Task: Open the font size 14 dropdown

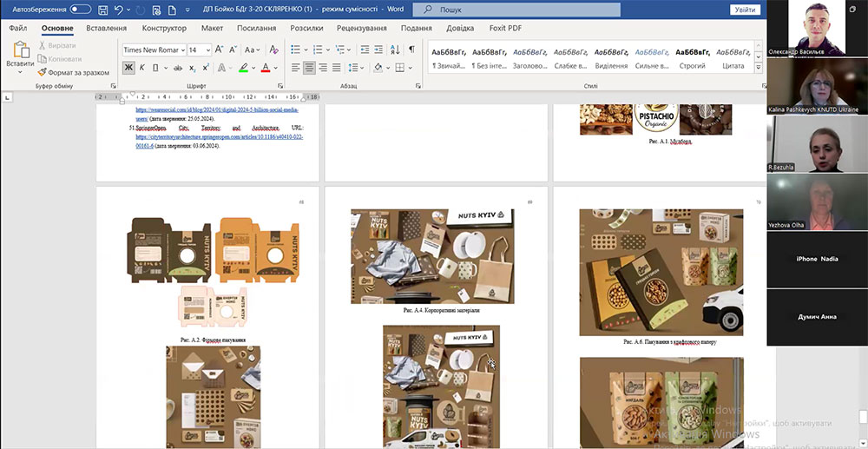Action: coord(208,50)
